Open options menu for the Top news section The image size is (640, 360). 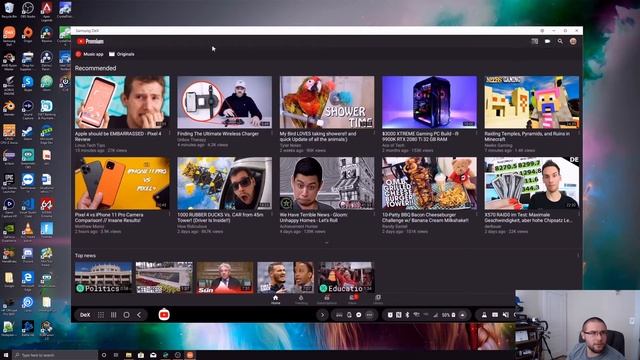[x=578, y=256]
